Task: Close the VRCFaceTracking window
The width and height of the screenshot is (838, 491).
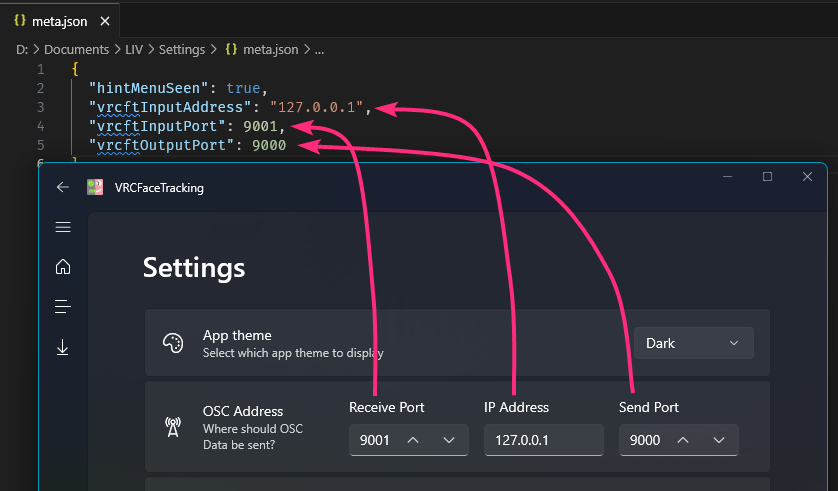Action: click(807, 176)
